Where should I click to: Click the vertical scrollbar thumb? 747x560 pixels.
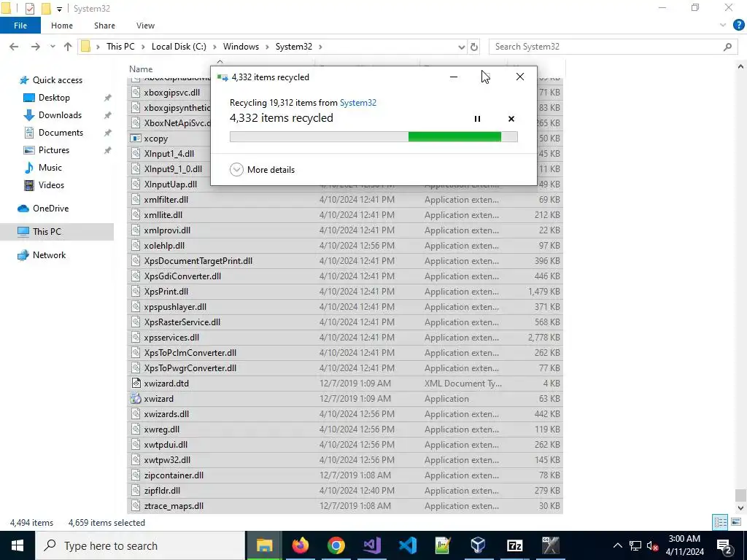740,495
